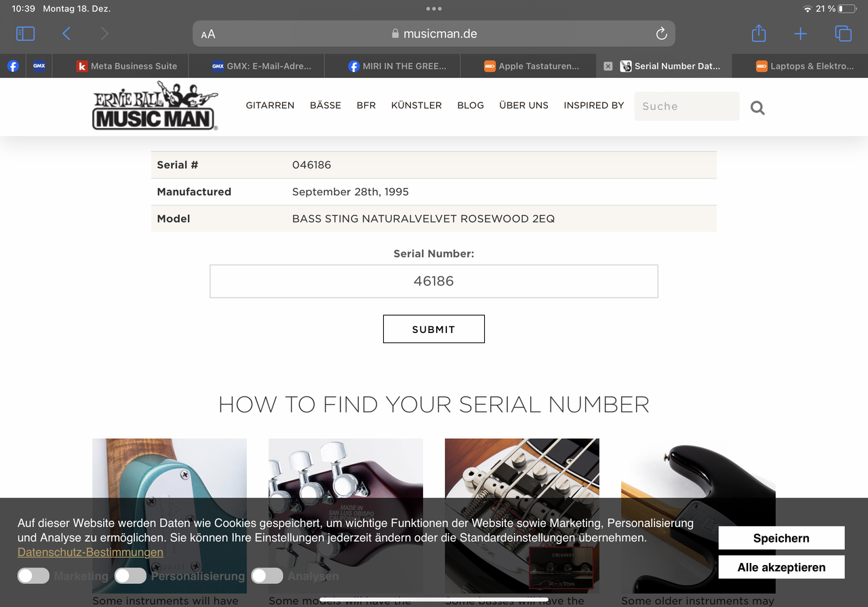The image size is (868, 607).
Task: Open the INSPIRED BY menu item
Action: (593, 105)
